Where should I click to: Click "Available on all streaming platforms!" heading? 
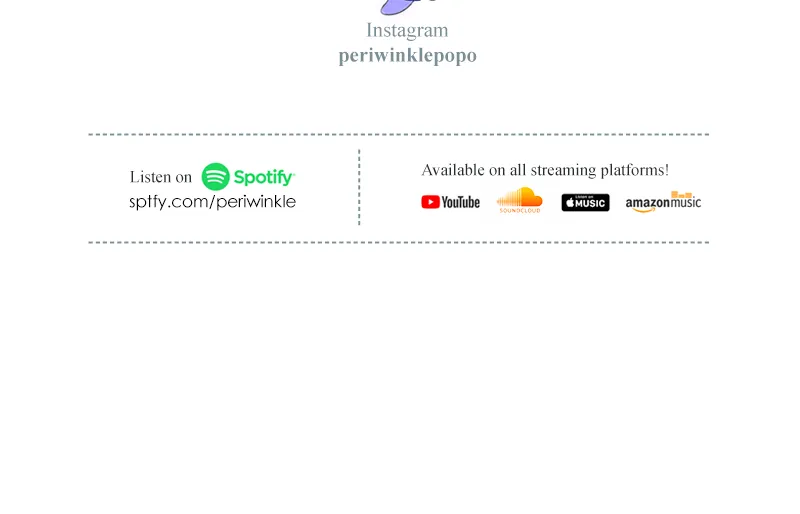pyautogui.click(x=545, y=170)
